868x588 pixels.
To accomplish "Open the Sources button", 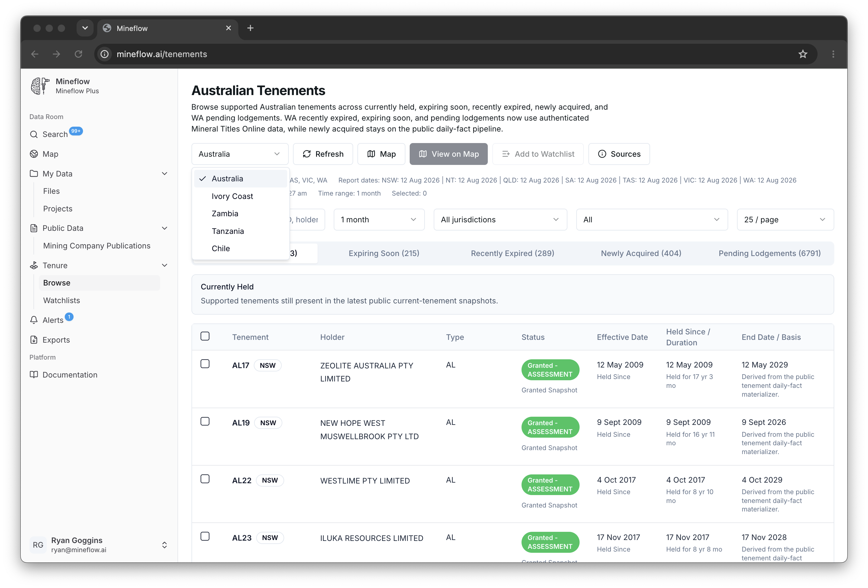I will tap(619, 154).
